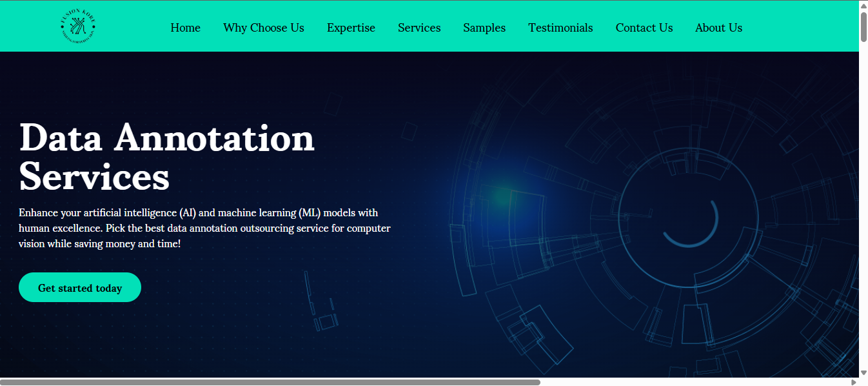
Task: Navigate to the Expertise section
Action: pos(351,28)
